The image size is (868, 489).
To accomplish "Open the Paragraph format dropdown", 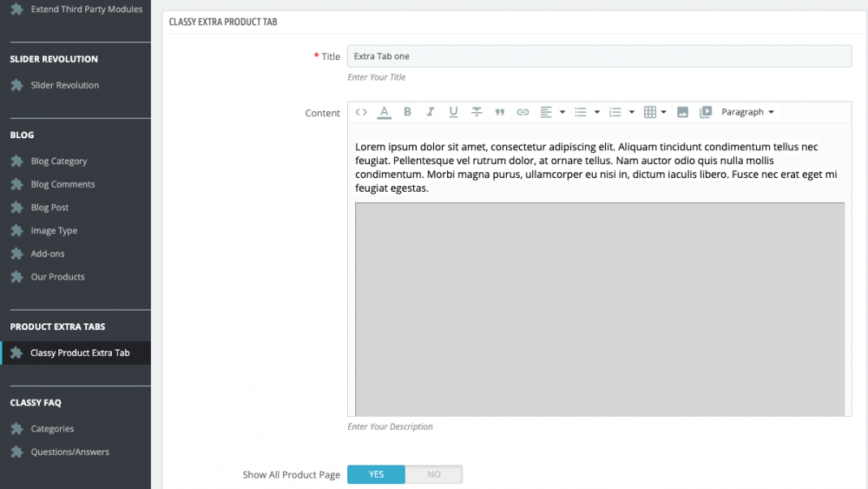I will (747, 112).
